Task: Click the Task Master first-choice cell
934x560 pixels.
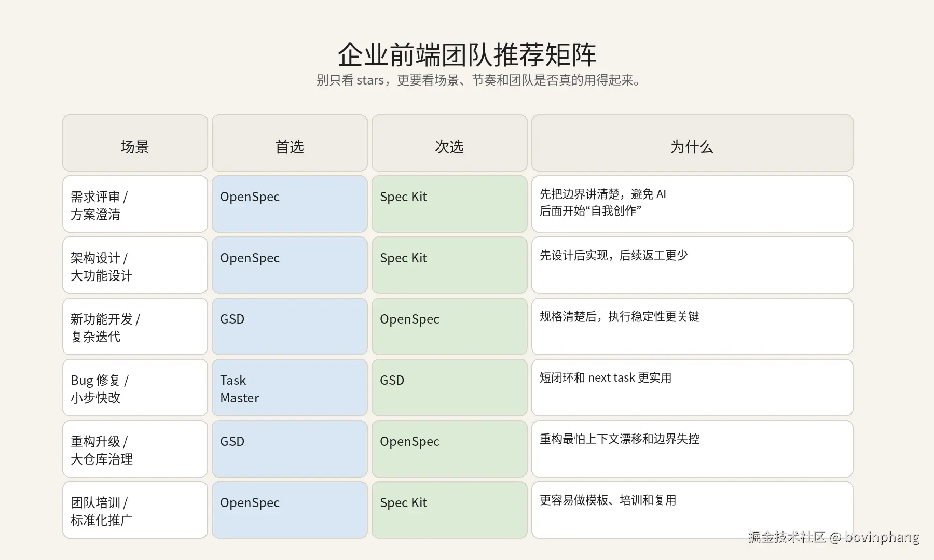Action: click(x=290, y=388)
